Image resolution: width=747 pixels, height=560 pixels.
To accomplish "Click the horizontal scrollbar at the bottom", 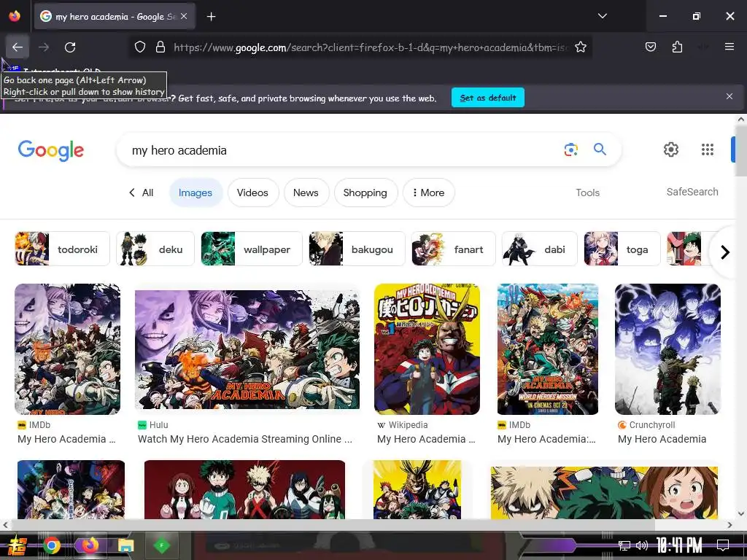I will 333,525.
